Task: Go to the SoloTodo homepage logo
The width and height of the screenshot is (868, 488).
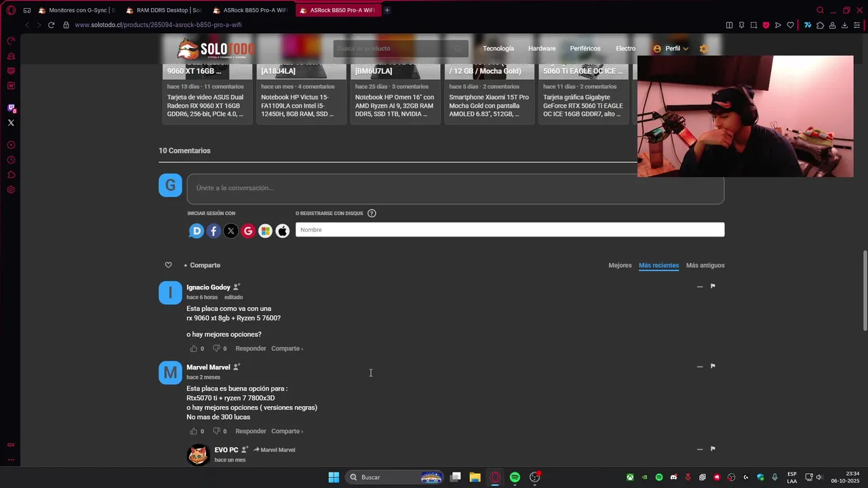Action: point(216,49)
